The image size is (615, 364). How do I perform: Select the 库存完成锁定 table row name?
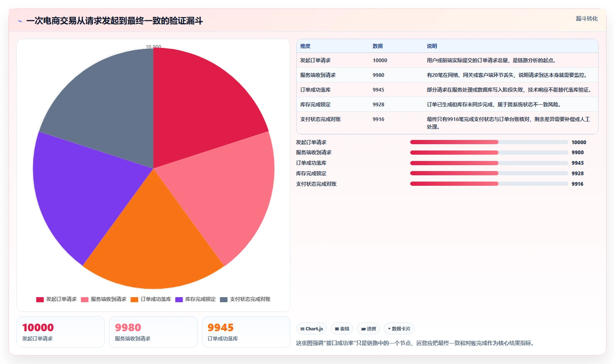point(315,105)
